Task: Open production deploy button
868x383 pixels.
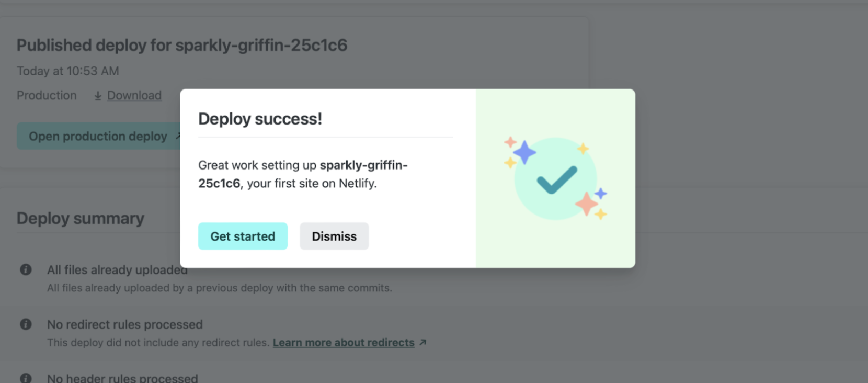Action: coord(98,136)
